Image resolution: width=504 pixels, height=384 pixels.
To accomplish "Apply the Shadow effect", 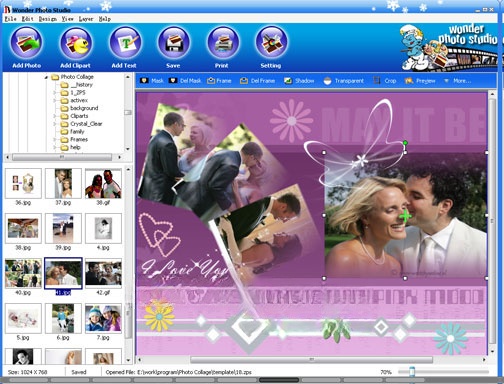I will tap(299, 81).
